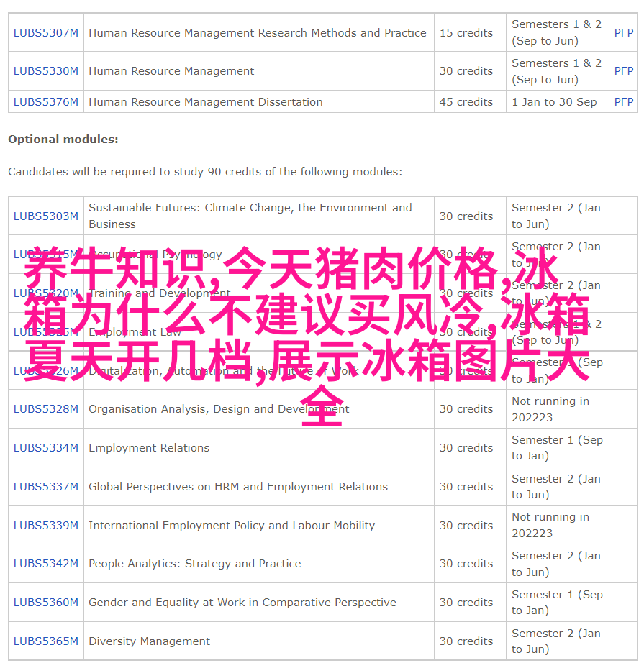The width and height of the screenshot is (644, 663).
Task: Click the 'Candidates will be required to study' sentence
Action: (205, 172)
